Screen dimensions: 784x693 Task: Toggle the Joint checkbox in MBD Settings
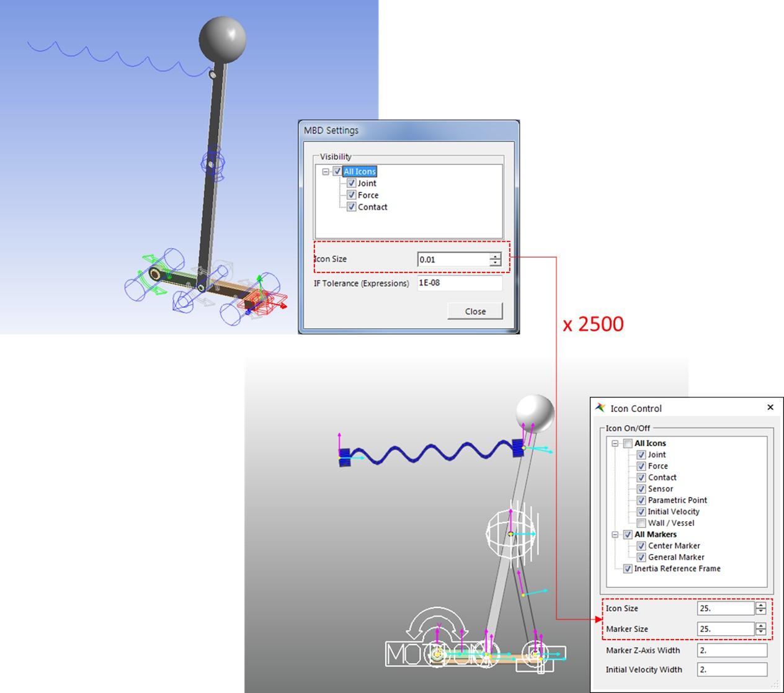(x=352, y=183)
